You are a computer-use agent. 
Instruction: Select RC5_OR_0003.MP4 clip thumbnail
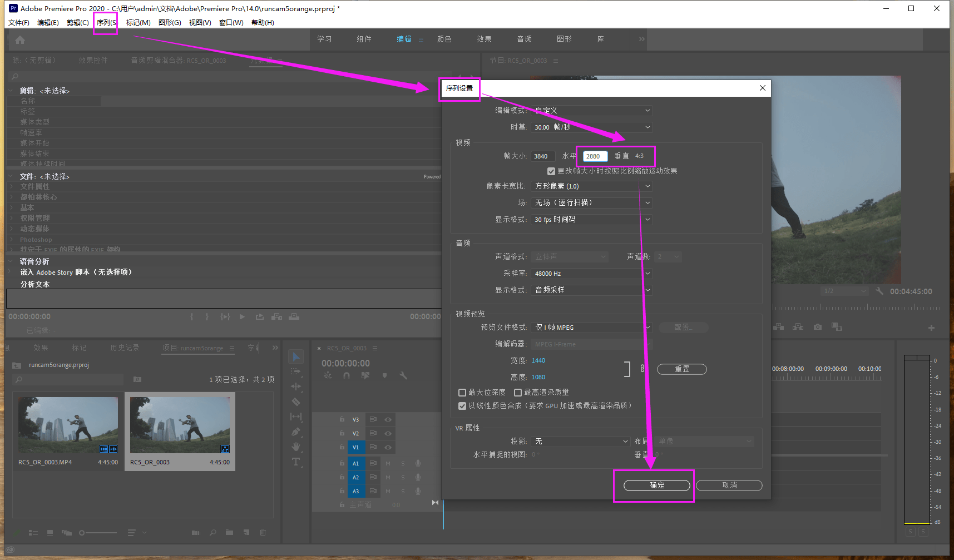(x=68, y=425)
